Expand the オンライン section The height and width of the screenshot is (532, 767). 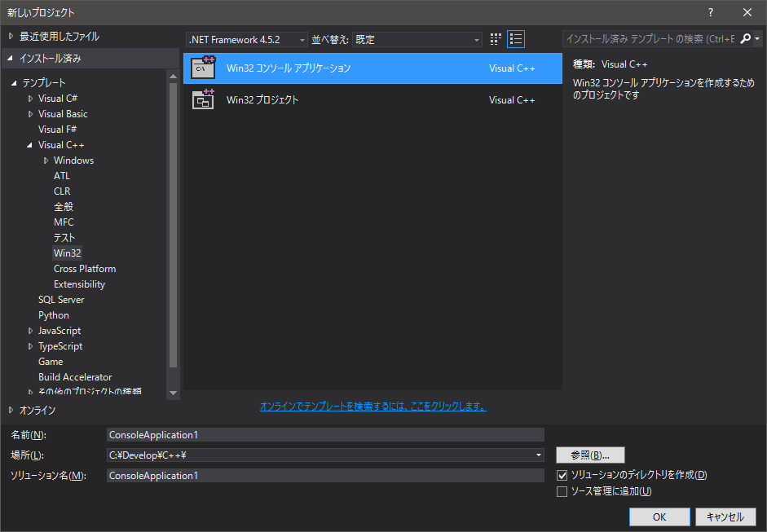11,411
